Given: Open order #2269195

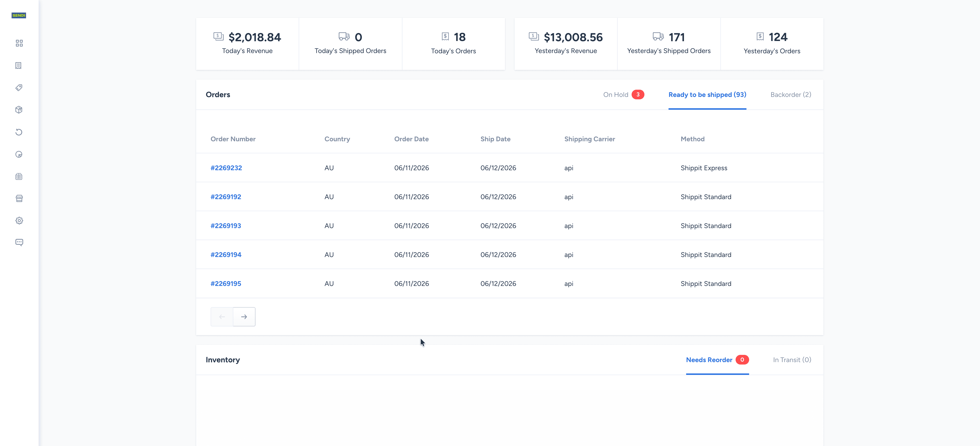Looking at the screenshot, I should (226, 284).
